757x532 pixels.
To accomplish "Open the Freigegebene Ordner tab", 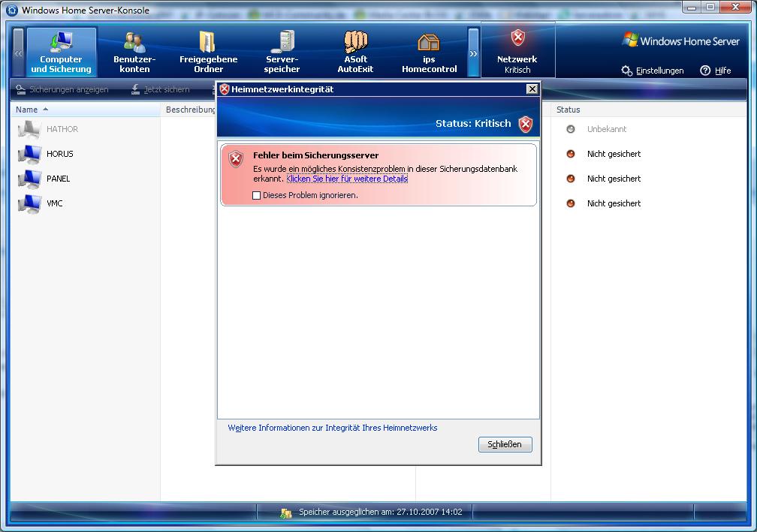I will (x=208, y=52).
